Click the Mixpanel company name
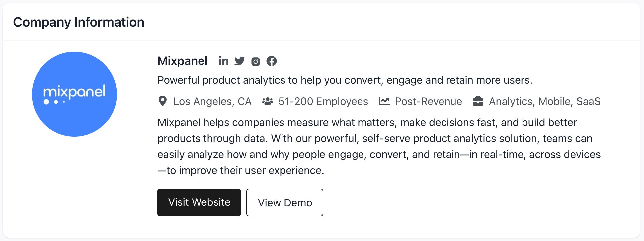Screen dimensions: 644x241 (x=182, y=61)
